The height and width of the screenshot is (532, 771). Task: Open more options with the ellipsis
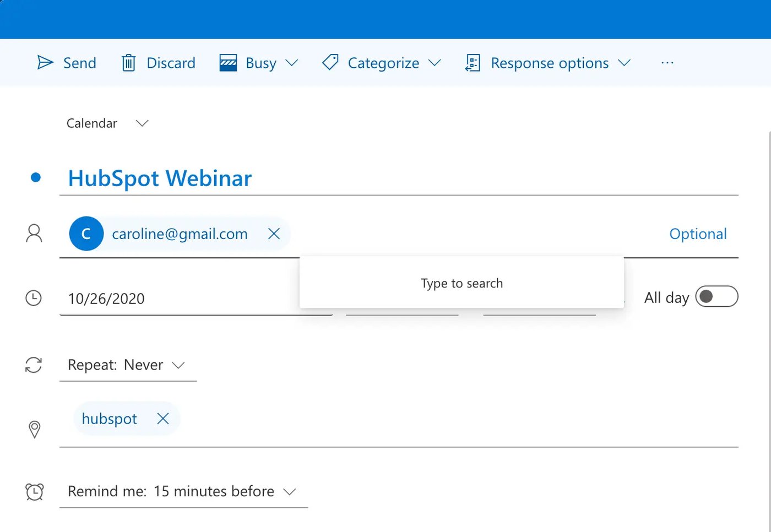[x=667, y=62]
